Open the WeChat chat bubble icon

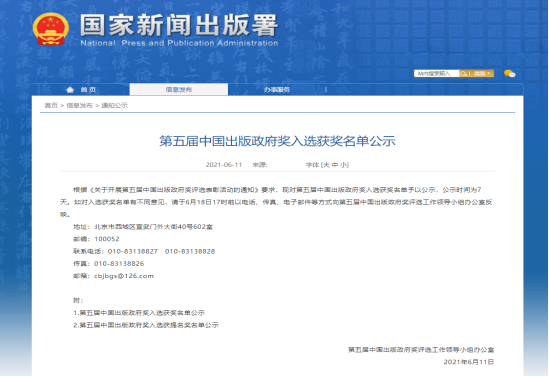(509, 74)
